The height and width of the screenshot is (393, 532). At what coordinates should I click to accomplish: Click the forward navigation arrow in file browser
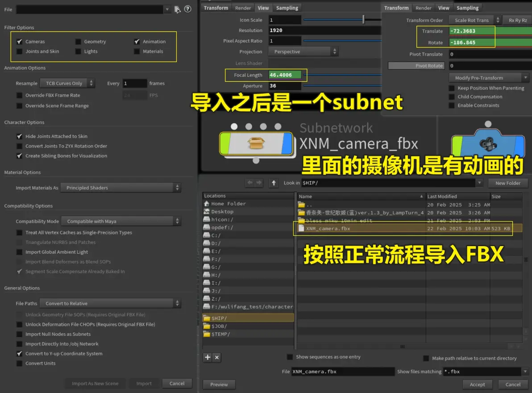pyautogui.click(x=259, y=183)
